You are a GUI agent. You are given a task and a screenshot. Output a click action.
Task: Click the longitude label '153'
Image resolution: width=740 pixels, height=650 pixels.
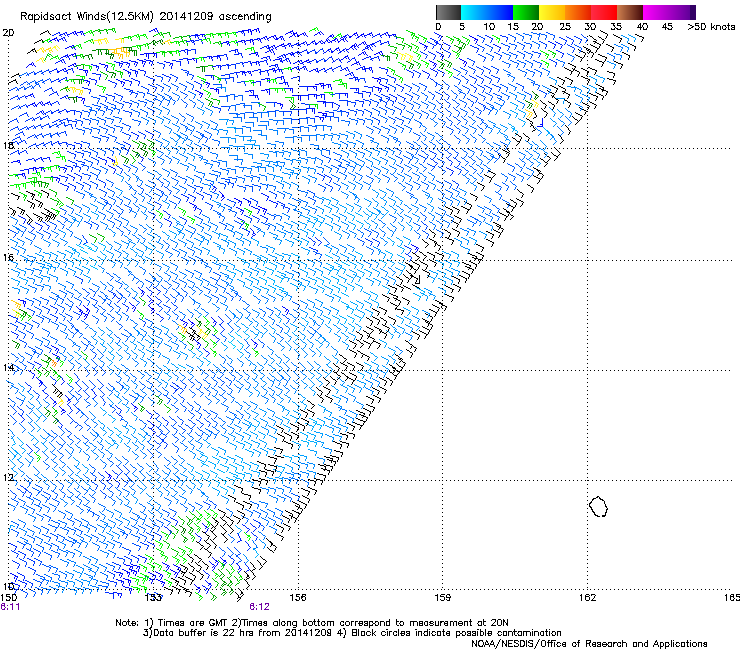pyautogui.click(x=153, y=598)
